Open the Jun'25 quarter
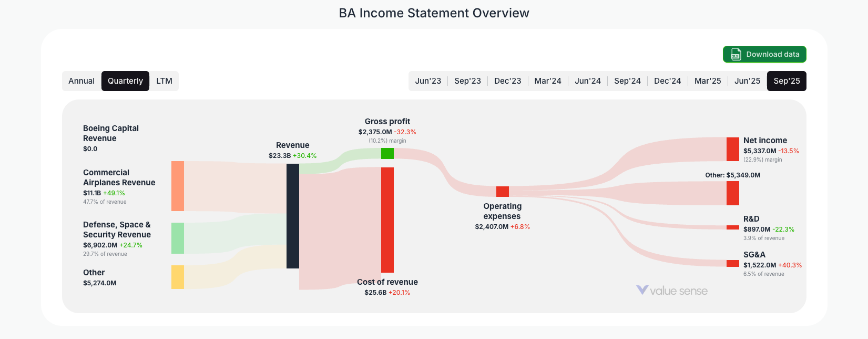Screen dimensions: 868x339 pos(747,81)
